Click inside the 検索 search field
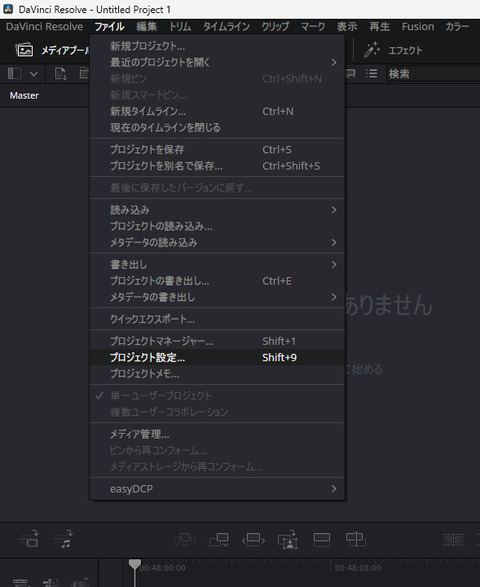Image resolution: width=480 pixels, height=587 pixels. pos(433,73)
